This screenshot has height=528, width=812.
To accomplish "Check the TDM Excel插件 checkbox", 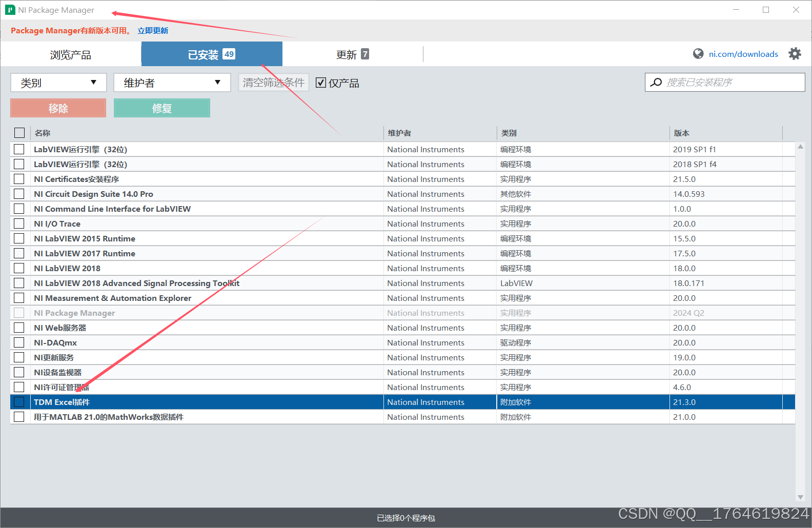I will [x=19, y=402].
